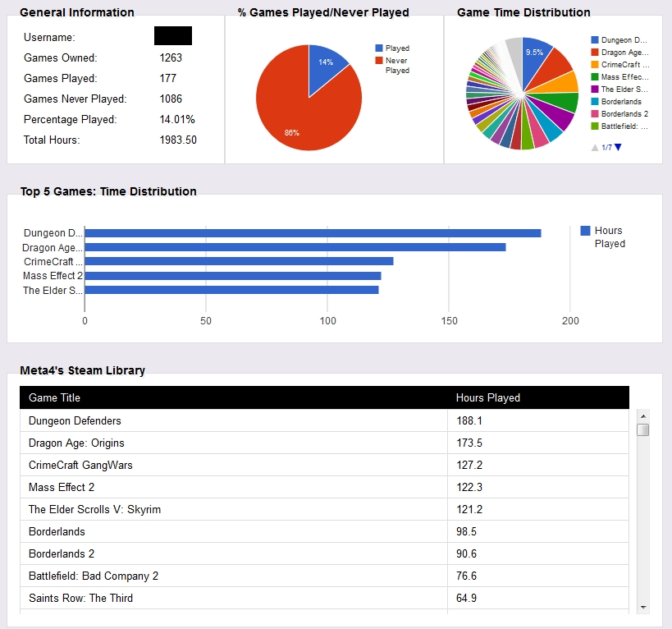Screen dimensions: 672x629
Task: Click olive Battlefield legend swatch
Action: [x=595, y=126]
